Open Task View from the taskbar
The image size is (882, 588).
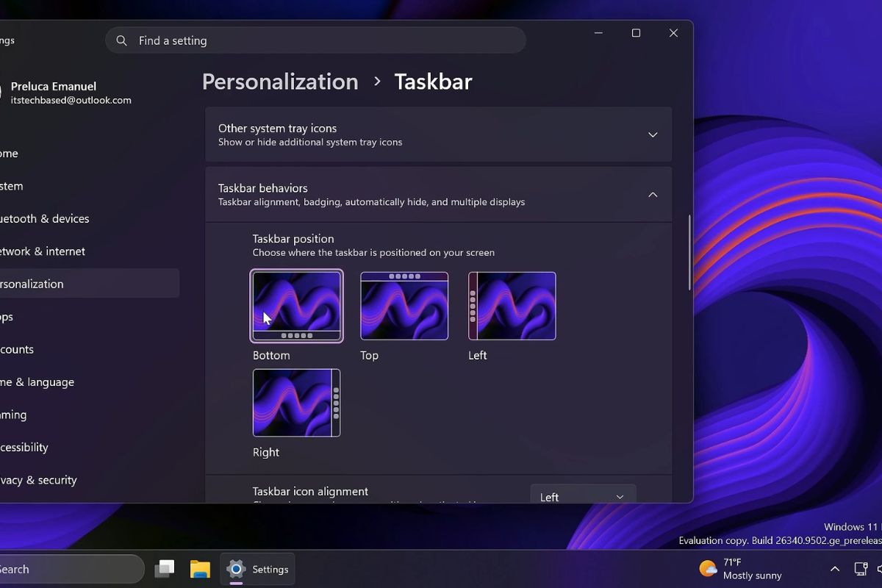click(165, 569)
